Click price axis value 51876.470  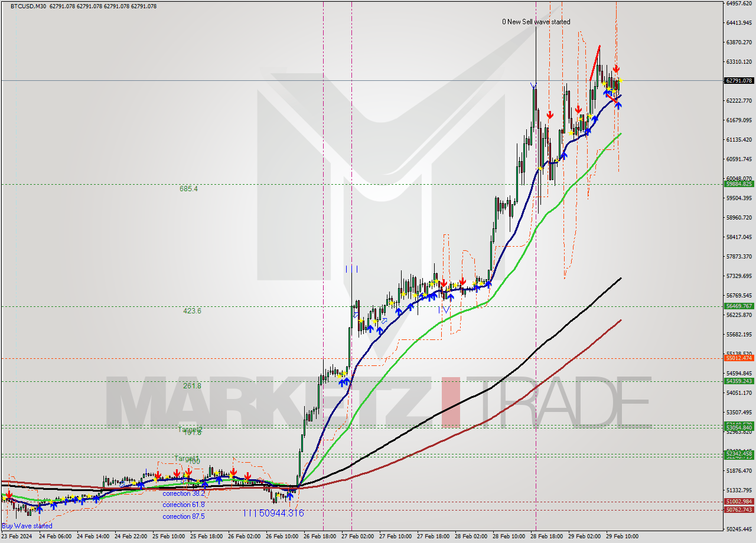[739, 471]
